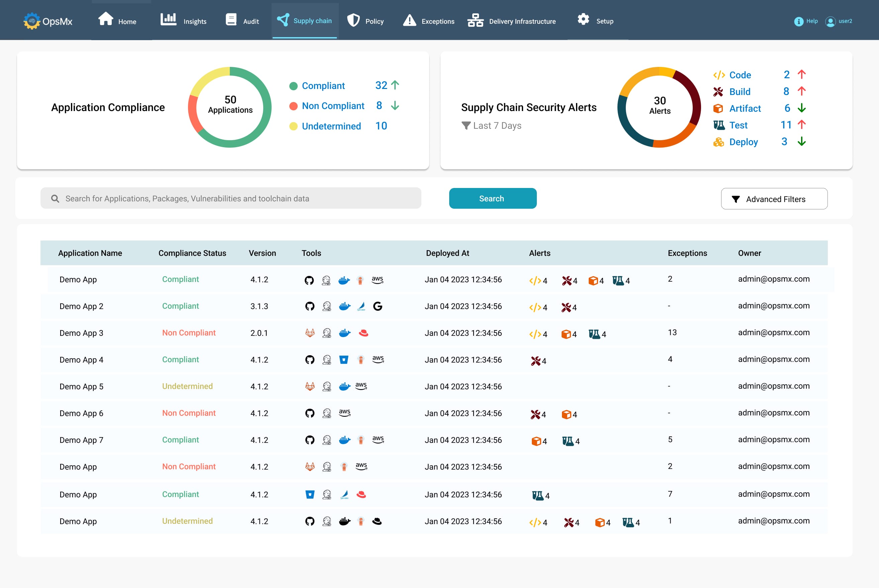Screen dimensions: 879x588
Task: Click the Artifact alerts category link
Action: [x=745, y=108]
